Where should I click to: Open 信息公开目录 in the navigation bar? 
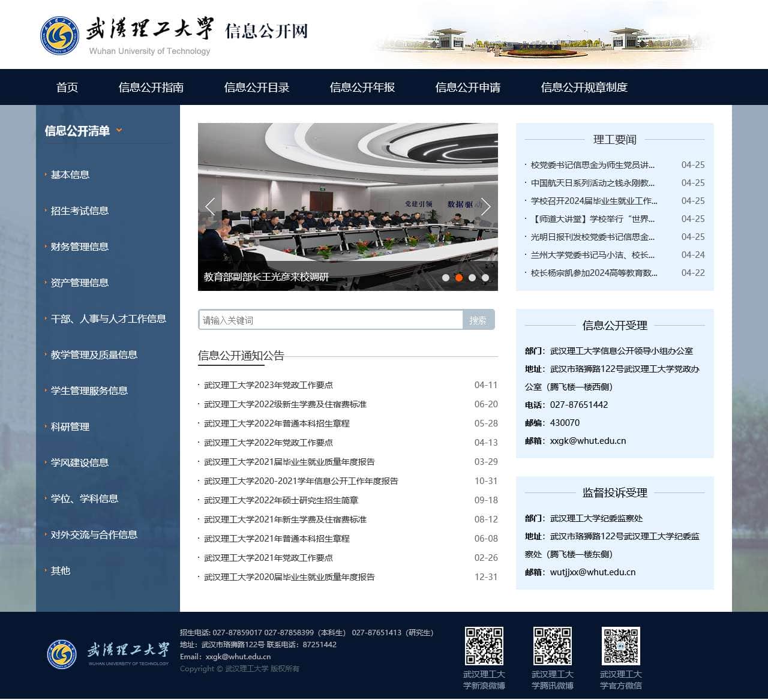coord(257,87)
